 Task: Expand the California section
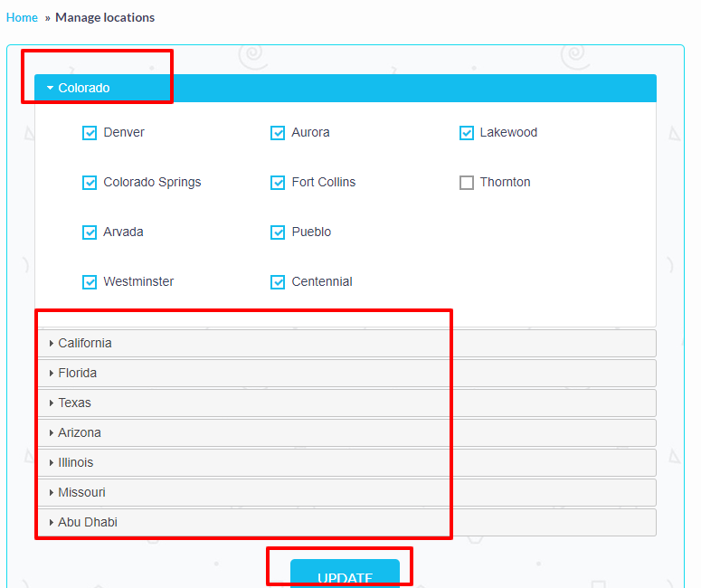85,343
